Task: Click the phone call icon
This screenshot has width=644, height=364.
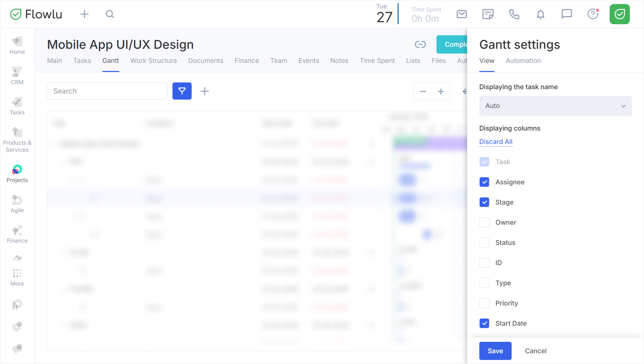Action: tap(514, 14)
